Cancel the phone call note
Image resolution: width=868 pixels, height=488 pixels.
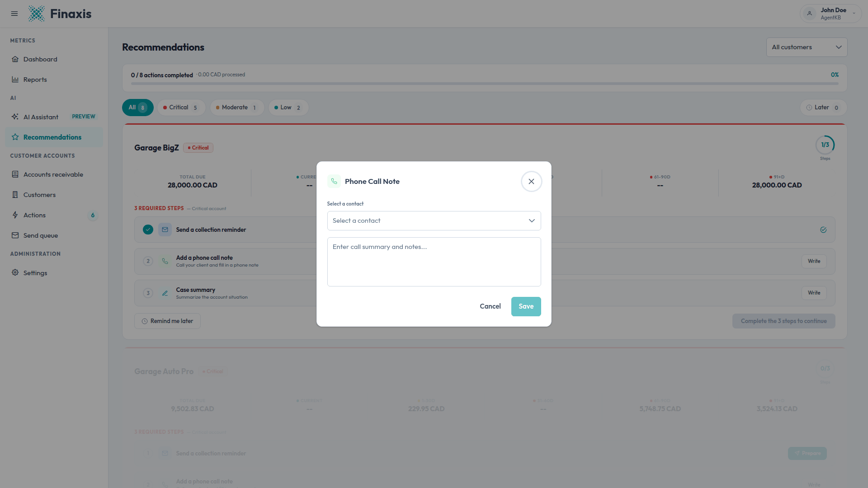pyautogui.click(x=490, y=306)
